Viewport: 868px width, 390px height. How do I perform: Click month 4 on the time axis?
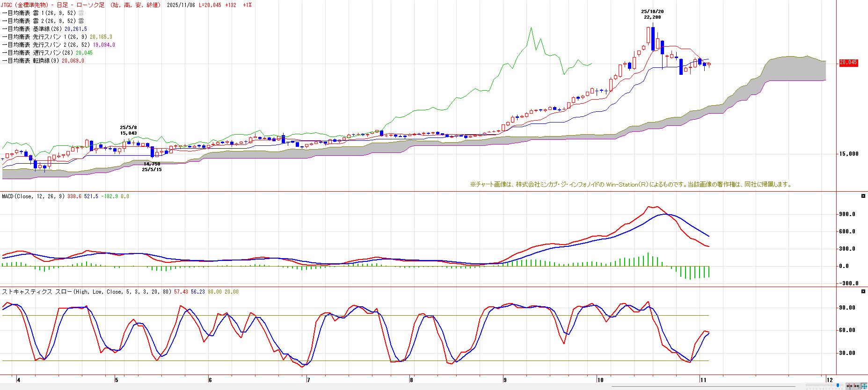18,380
